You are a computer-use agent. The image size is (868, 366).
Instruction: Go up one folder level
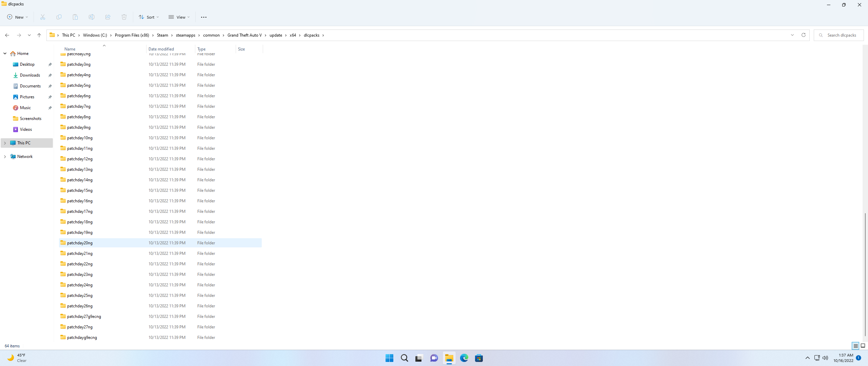coord(39,35)
